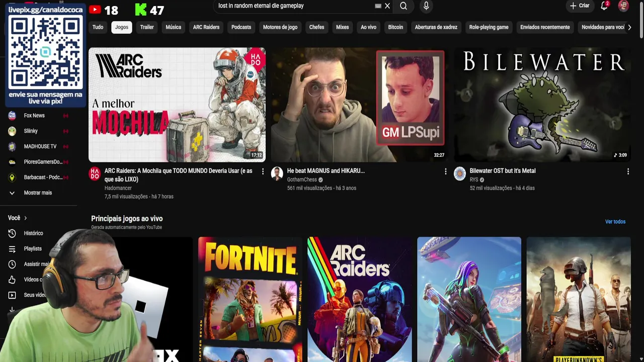Play ARC Raiders A melhor Mochila thumbnail
Screen dimensions: 644x362
click(x=177, y=105)
